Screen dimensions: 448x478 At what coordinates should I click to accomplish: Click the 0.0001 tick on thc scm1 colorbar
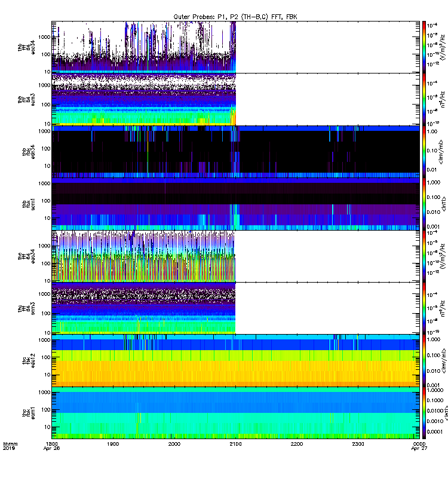(x=435, y=431)
